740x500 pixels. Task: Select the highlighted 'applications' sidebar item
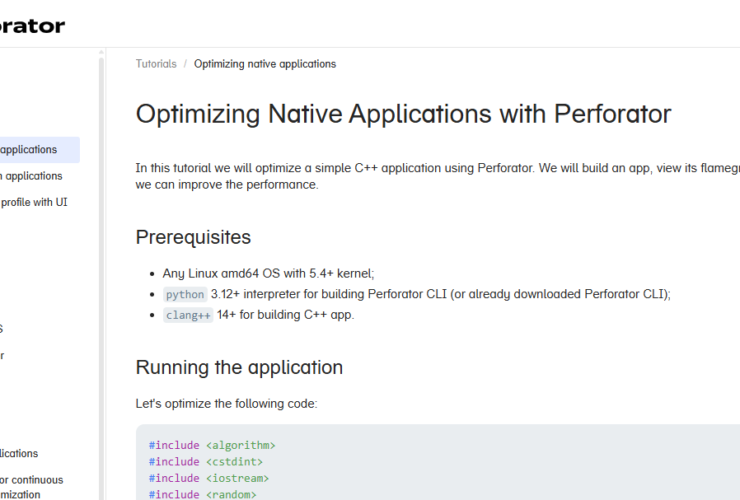click(30, 150)
